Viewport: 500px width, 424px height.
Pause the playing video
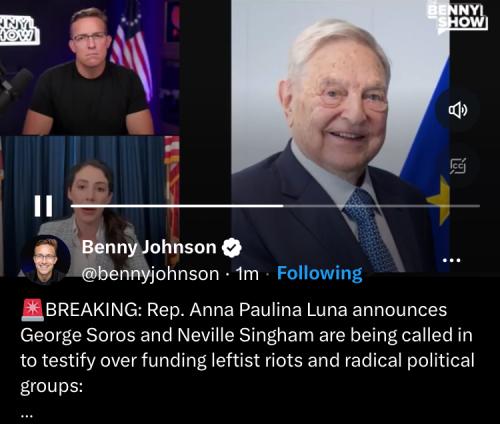point(43,206)
